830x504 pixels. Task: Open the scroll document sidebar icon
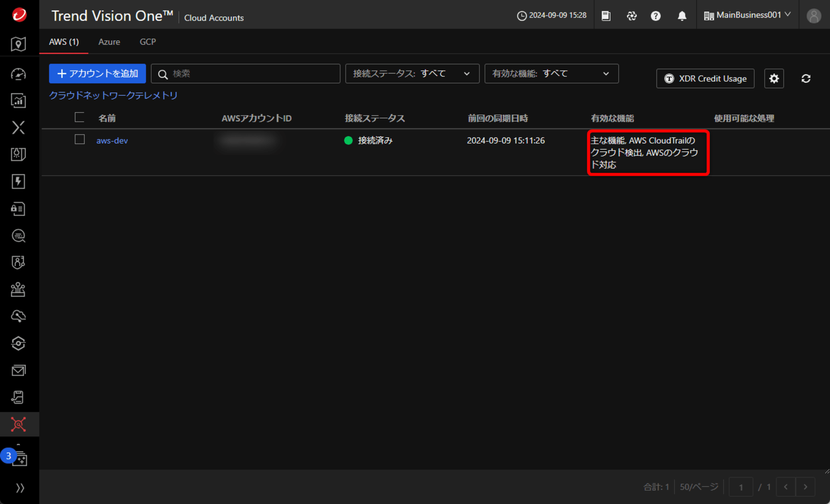tap(18, 397)
